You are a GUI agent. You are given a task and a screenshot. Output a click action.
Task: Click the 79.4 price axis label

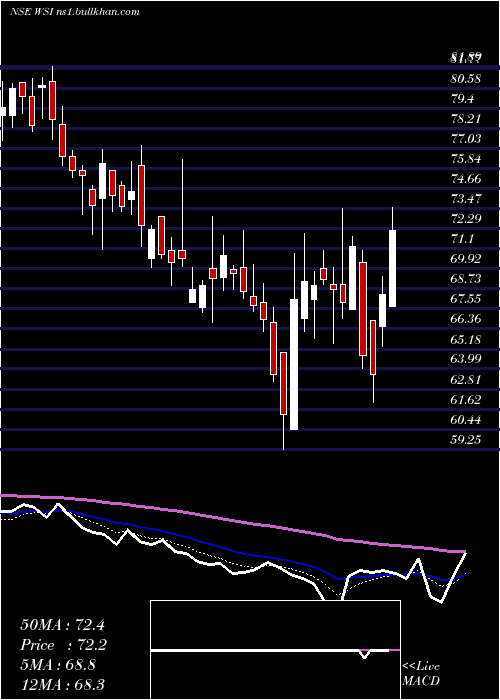tap(462, 99)
